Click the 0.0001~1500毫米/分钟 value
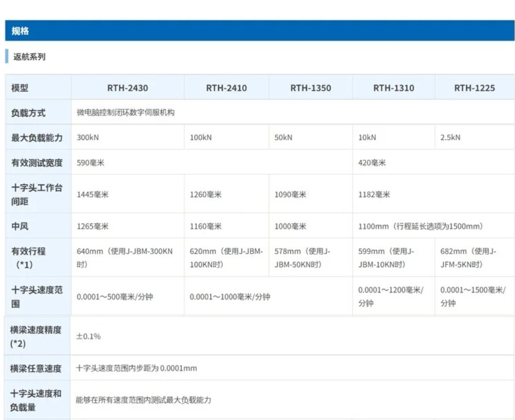The image size is (515, 420). tap(473, 296)
